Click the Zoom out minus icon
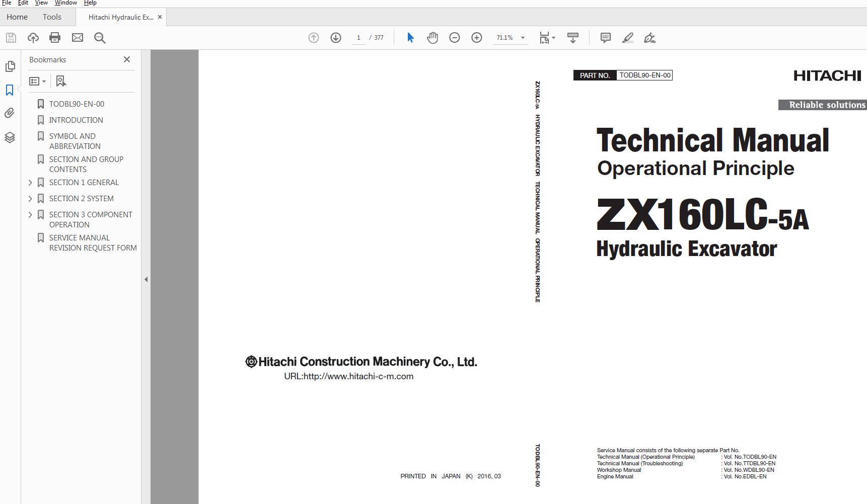The width and height of the screenshot is (867, 504). click(x=455, y=38)
